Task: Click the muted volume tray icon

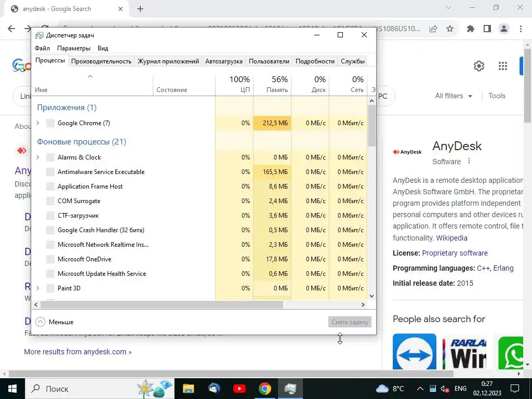Action: pos(445,389)
